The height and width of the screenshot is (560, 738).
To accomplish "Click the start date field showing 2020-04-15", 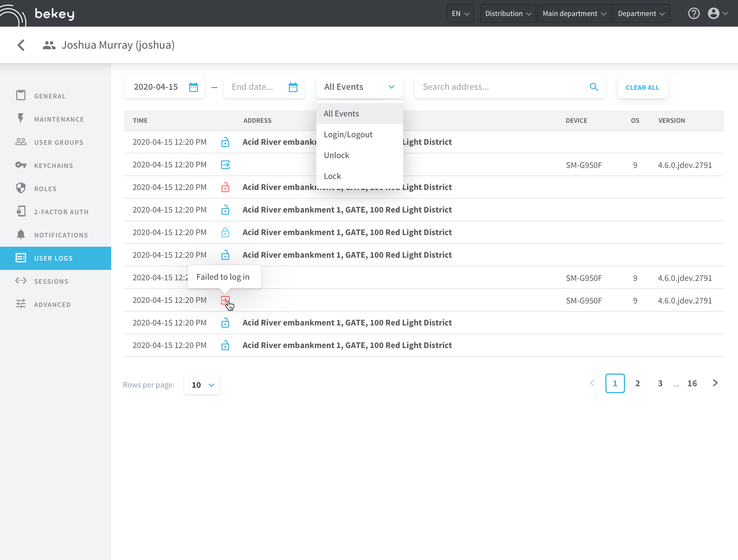I will pos(165,87).
